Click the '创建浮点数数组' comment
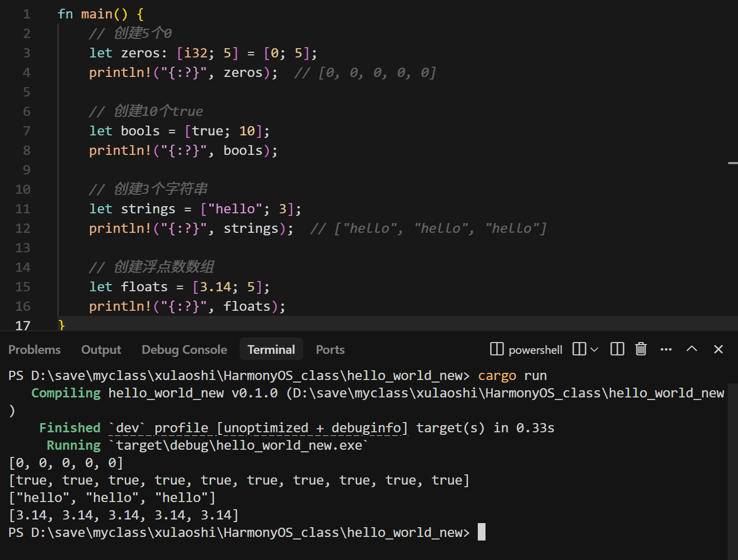738x560 pixels. [x=152, y=267]
